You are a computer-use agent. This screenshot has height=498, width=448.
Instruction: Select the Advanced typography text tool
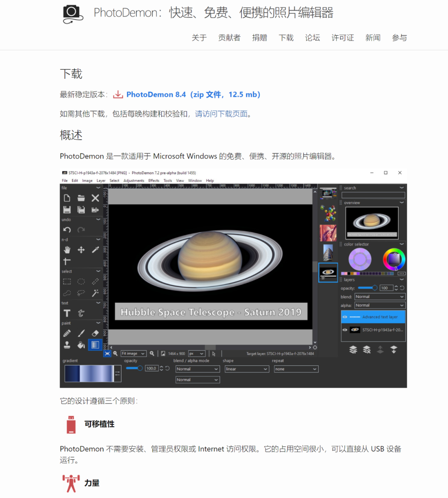tap(81, 313)
